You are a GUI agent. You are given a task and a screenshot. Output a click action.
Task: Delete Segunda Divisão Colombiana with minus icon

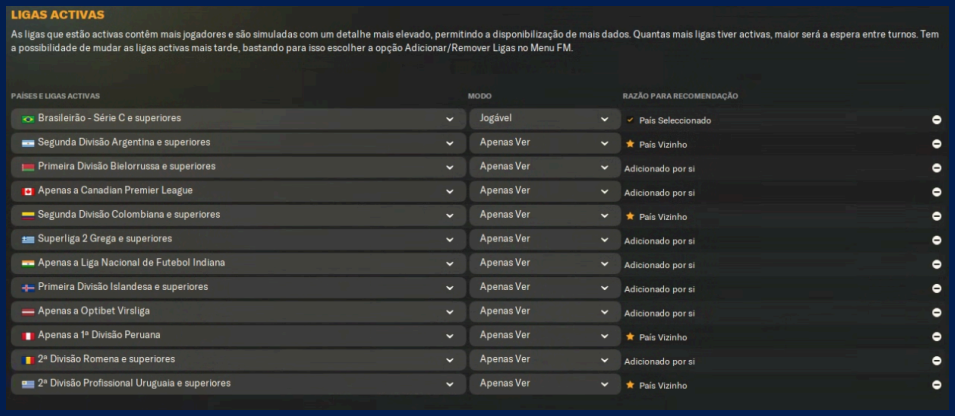[x=936, y=216]
